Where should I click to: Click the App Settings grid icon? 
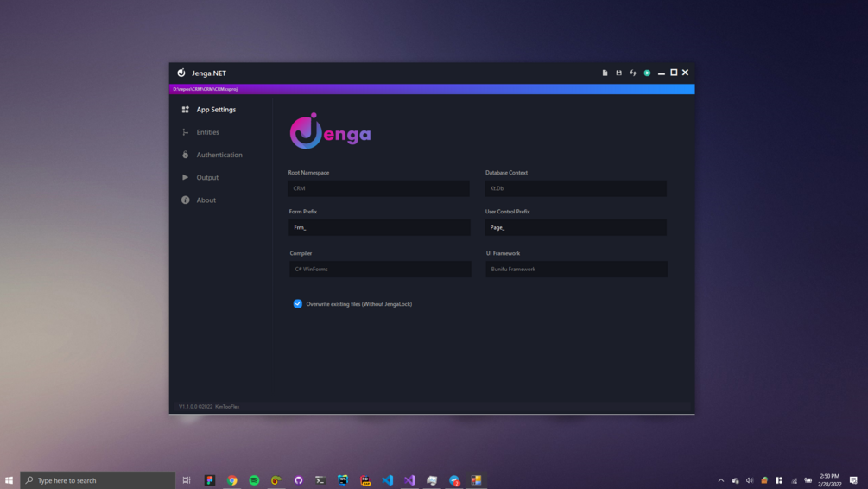pos(186,110)
